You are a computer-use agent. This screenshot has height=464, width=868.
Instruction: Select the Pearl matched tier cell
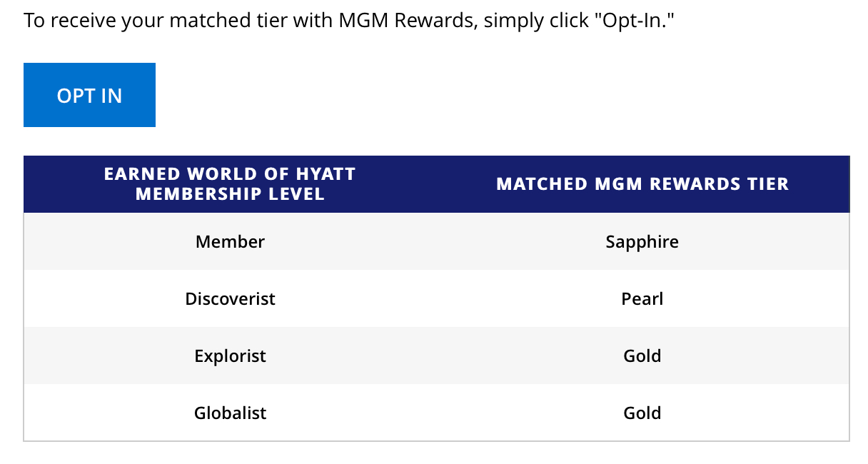click(642, 298)
